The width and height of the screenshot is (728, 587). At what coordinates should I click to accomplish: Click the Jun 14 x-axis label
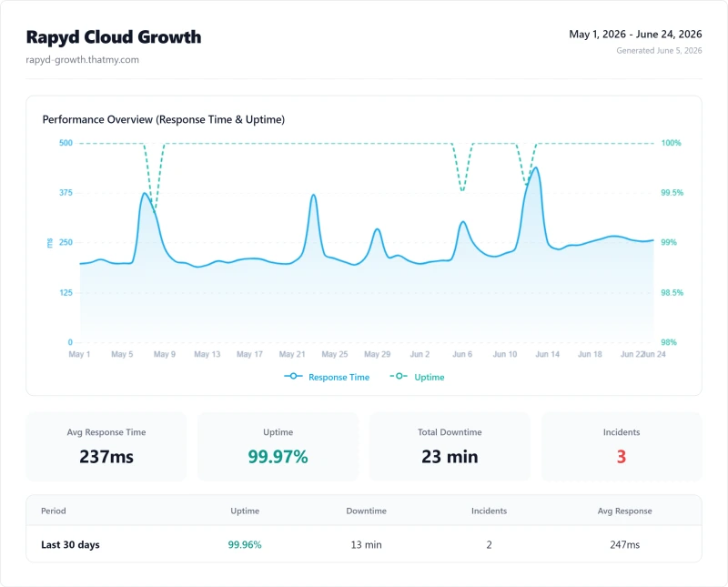[x=548, y=354]
